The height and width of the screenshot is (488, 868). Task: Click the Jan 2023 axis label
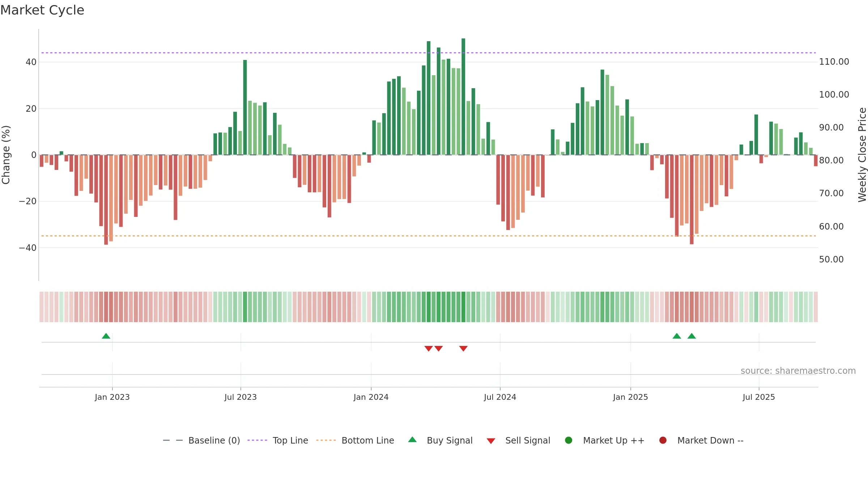[x=112, y=397]
